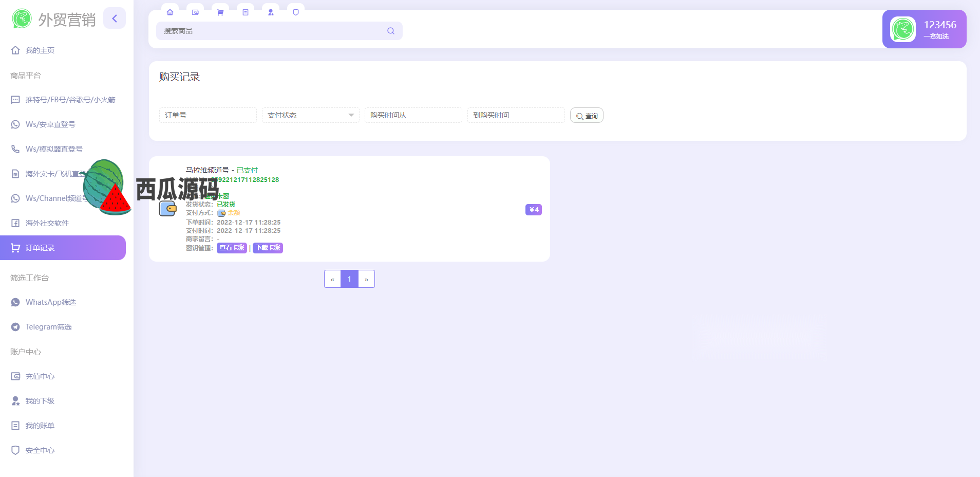Open the wallet shortcut icon in top bar

(195, 12)
